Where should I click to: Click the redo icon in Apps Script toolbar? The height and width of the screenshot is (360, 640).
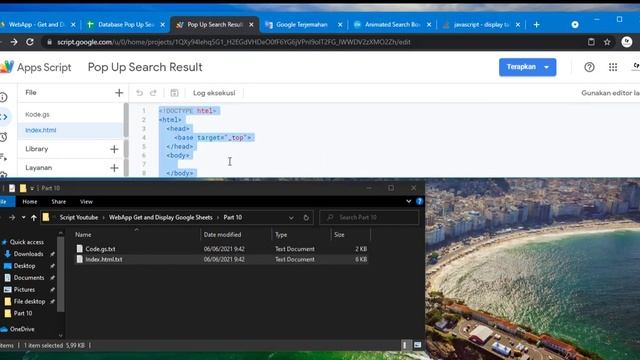(153, 93)
